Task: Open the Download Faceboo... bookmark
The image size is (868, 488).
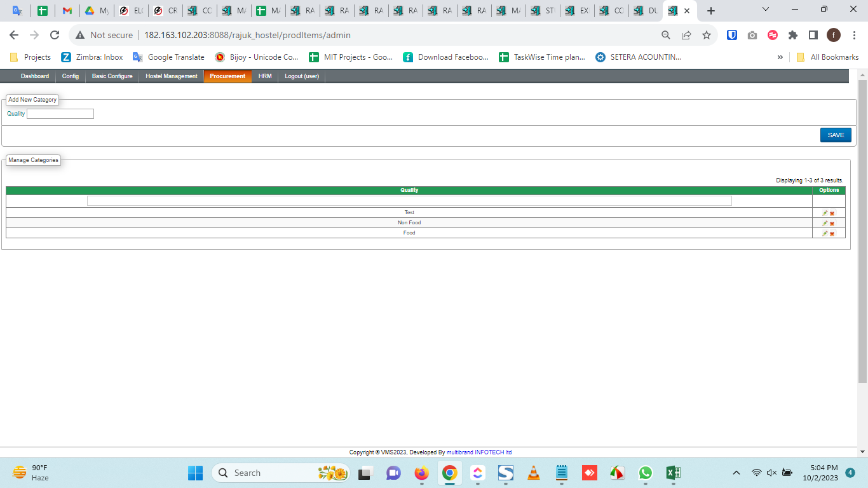Action: tap(446, 57)
